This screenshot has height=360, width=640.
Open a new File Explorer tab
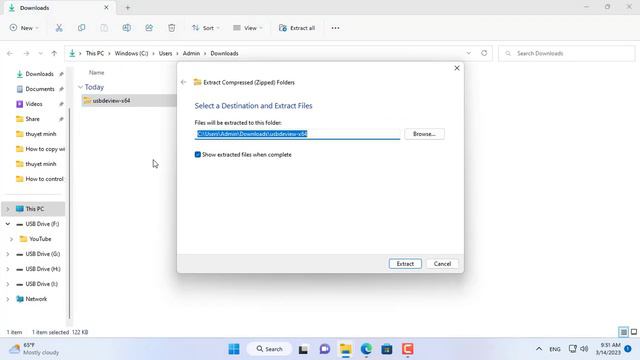pos(127,8)
